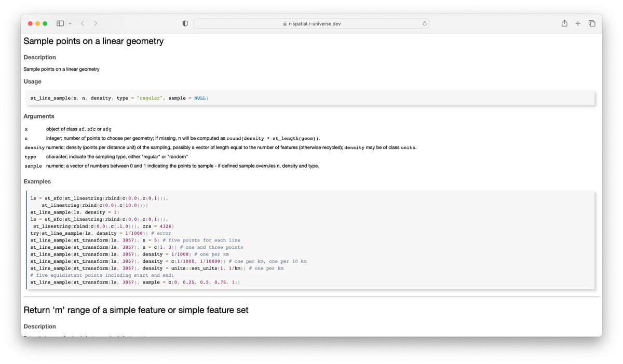Click the type description mentioning "regular" or "random"

(117, 157)
